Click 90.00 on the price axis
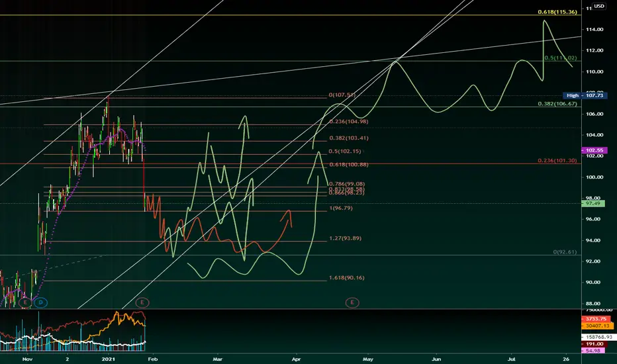This screenshot has height=364, width=617. pyautogui.click(x=594, y=283)
